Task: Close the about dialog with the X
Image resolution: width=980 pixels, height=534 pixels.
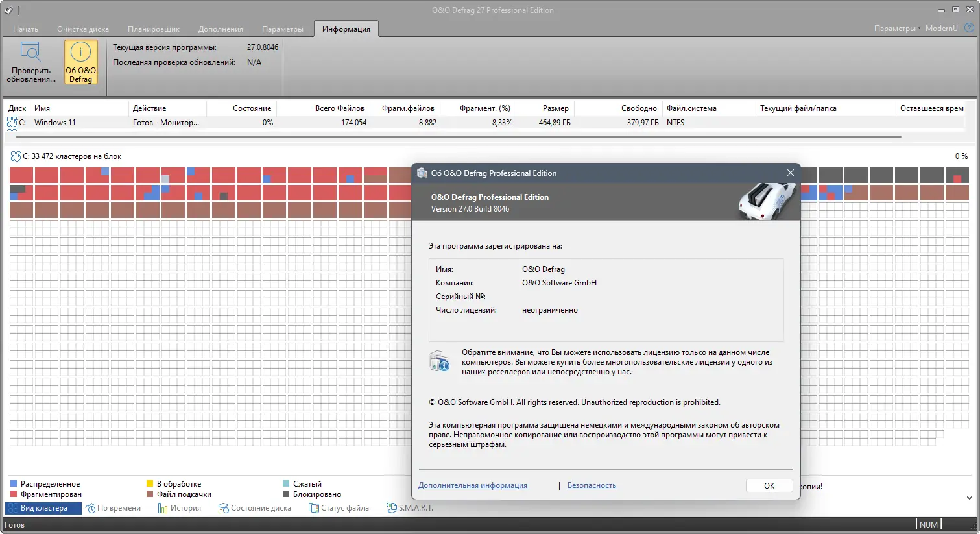Action: click(x=790, y=173)
